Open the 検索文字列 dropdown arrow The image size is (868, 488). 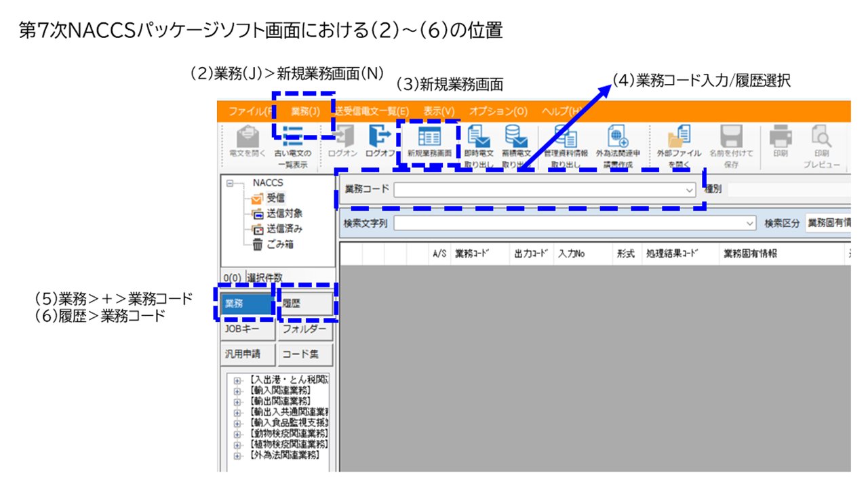click(x=749, y=223)
